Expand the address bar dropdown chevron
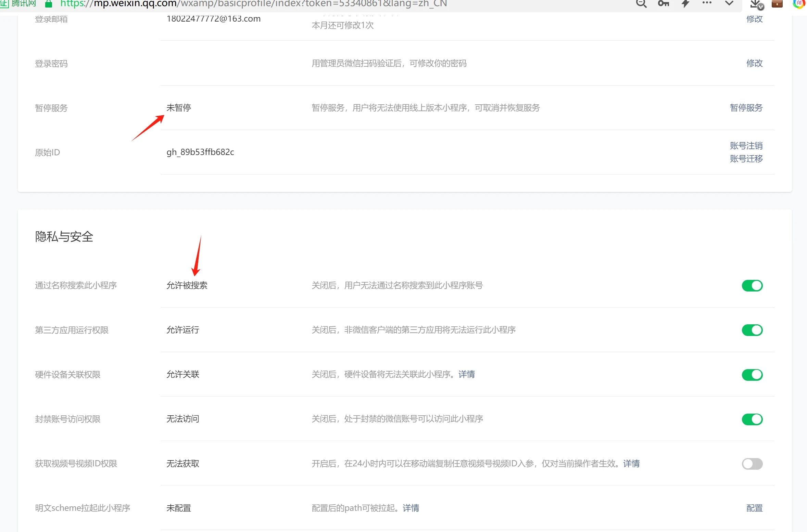 (729, 3)
